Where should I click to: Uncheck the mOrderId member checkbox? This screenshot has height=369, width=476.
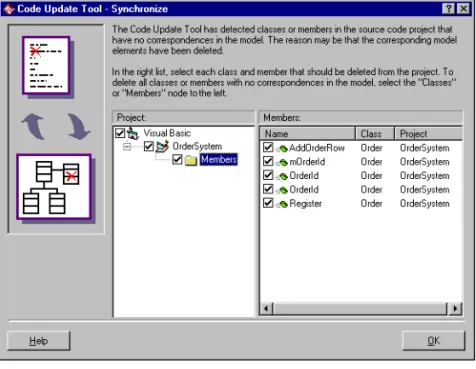268,161
